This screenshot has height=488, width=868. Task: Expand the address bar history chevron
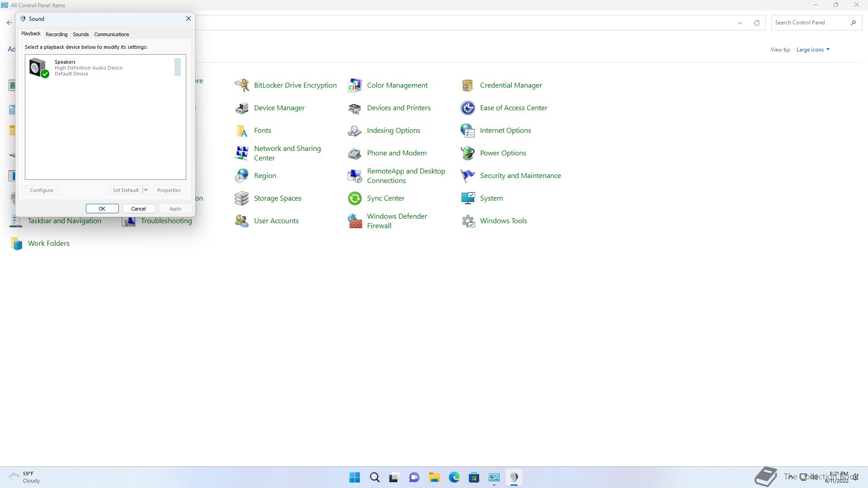pos(740,23)
